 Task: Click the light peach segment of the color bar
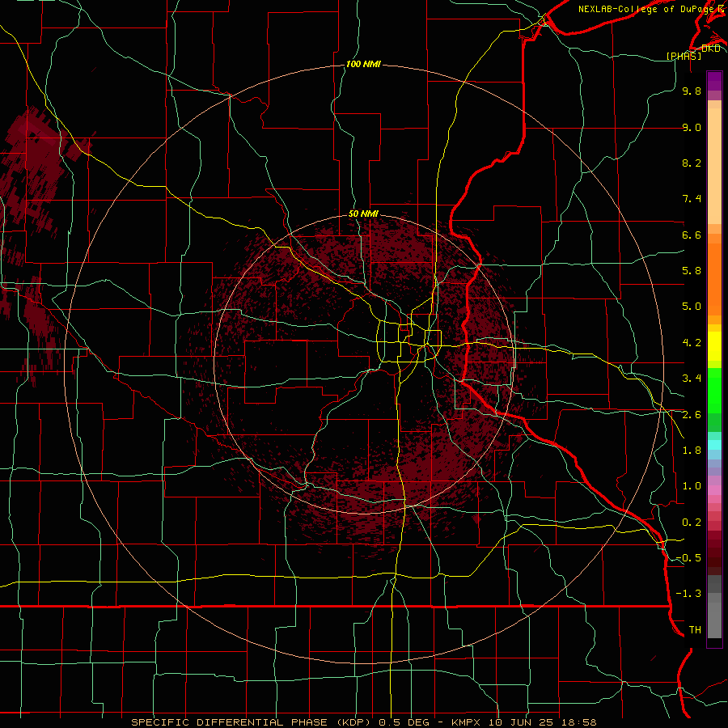pos(714,166)
